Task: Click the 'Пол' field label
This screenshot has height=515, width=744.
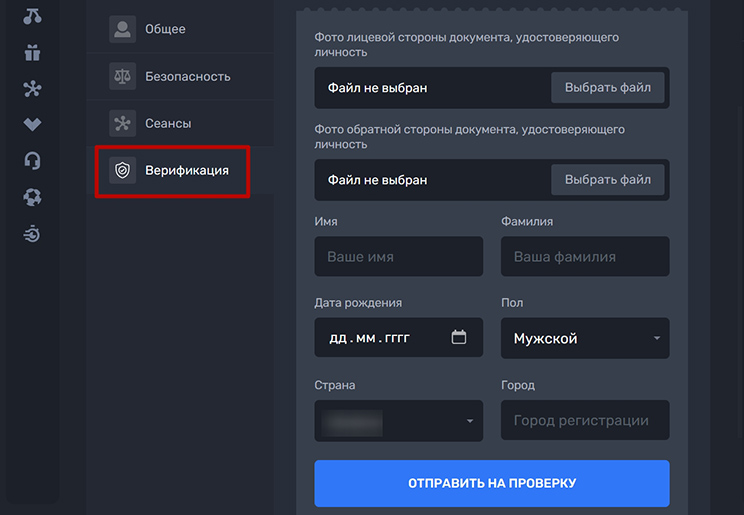Action: pyautogui.click(x=512, y=302)
